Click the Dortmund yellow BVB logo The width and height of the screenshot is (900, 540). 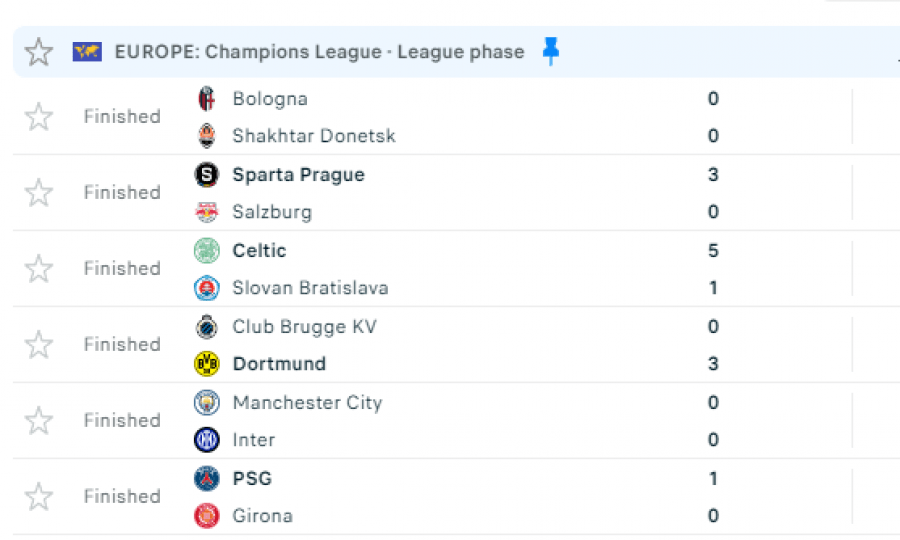(206, 364)
